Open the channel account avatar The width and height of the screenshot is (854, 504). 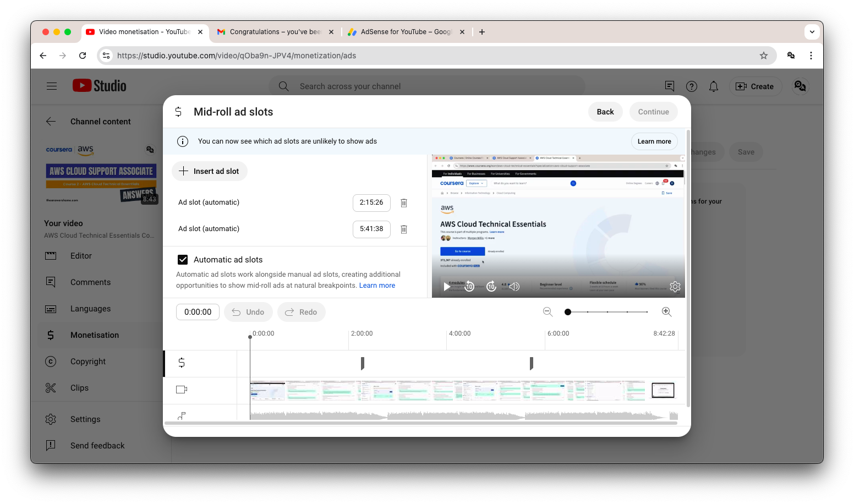[800, 86]
